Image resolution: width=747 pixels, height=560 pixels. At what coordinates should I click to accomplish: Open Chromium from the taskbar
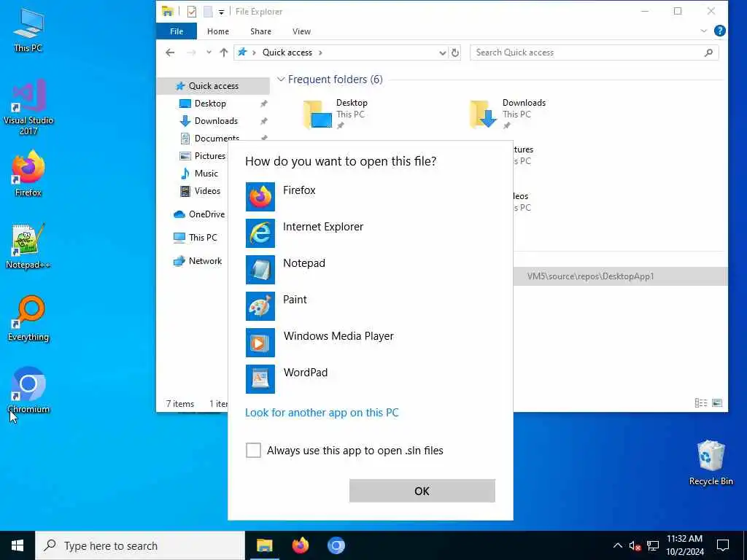336,545
